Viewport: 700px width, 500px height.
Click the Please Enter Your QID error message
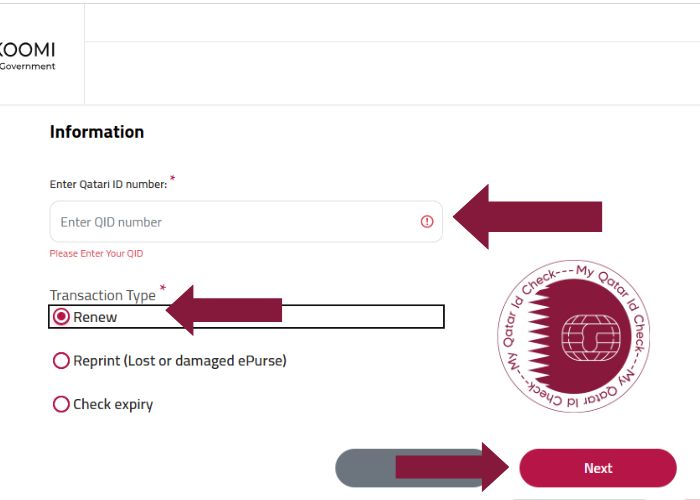click(96, 254)
